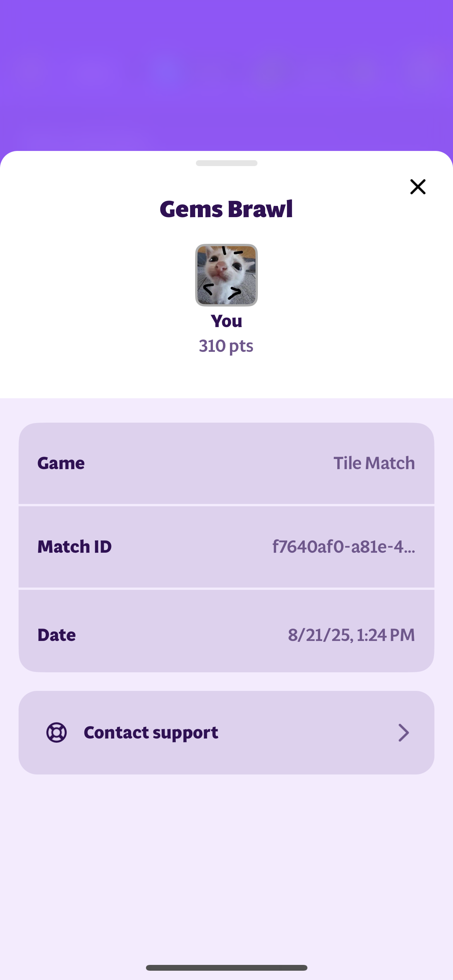Select the Game row label
Image resolution: width=453 pixels, height=980 pixels.
tap(61, 463)
